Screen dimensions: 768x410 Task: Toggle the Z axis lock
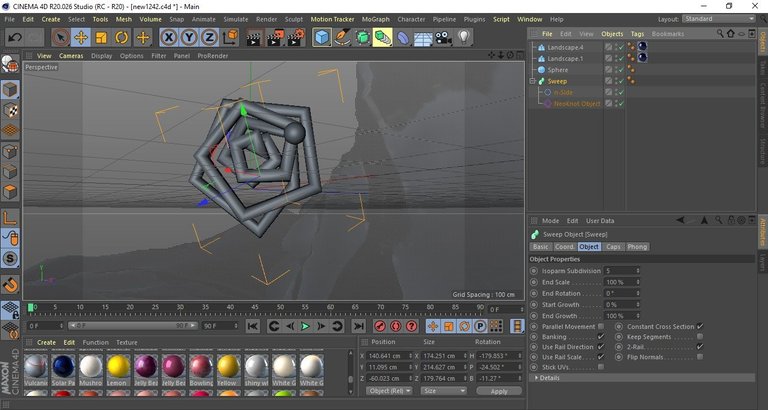click(209, 37)
